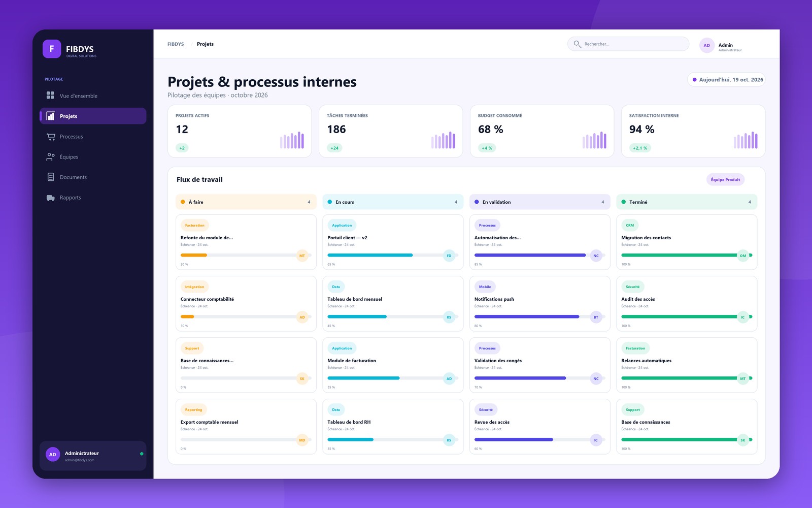Image resolution: width=812 pixels, height=508 pixels.
Task: Click FD avatar on Portail client card
Action: coord(449,256)
